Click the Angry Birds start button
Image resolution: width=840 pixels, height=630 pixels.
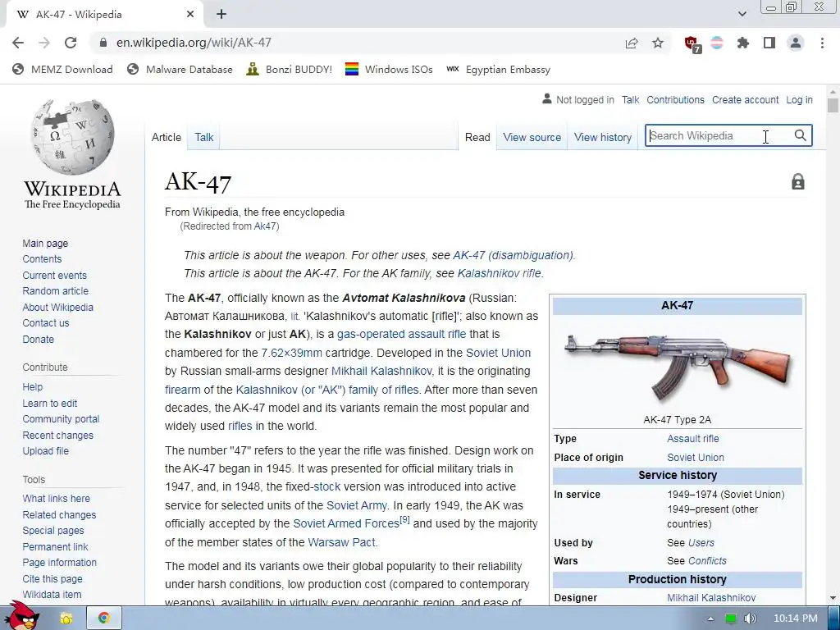pos(21,615)
